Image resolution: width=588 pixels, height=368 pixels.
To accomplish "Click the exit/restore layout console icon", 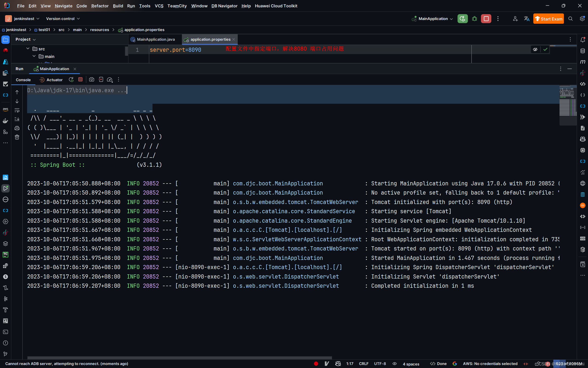I will (x=101, y=80).
